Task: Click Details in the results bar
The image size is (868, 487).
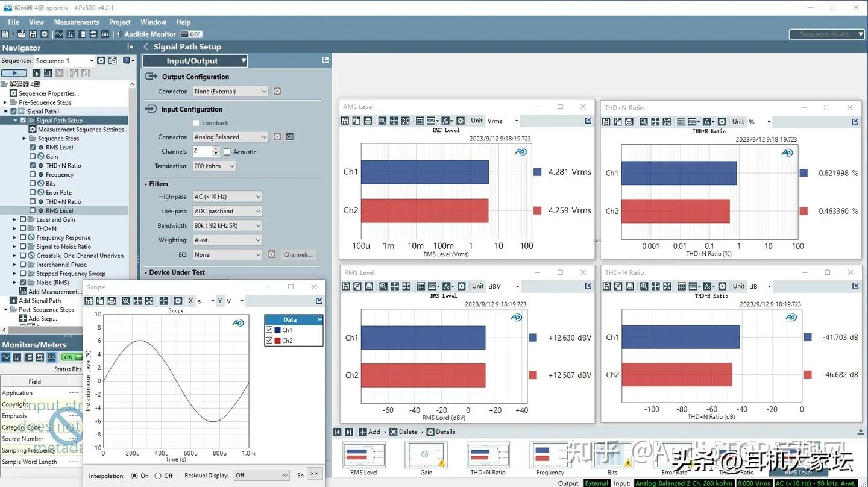Action: point(441,432)
